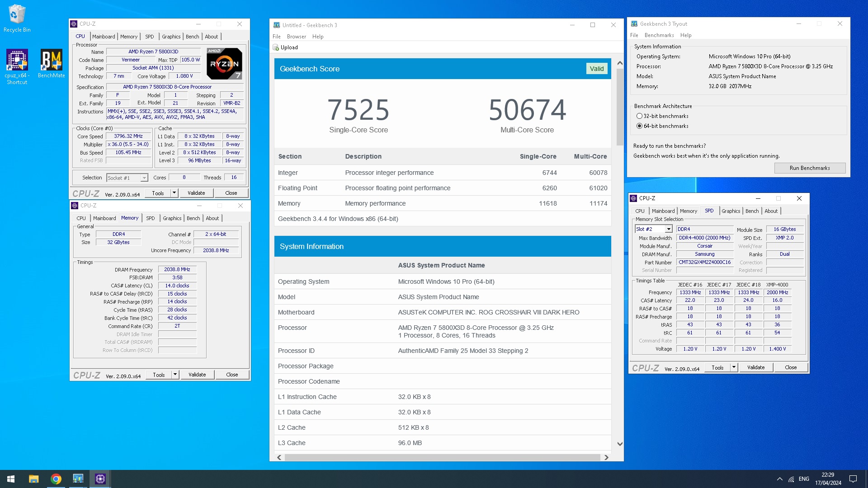Click the horizontal scrollbar thumb in Geekbench results

coord(442,457)
